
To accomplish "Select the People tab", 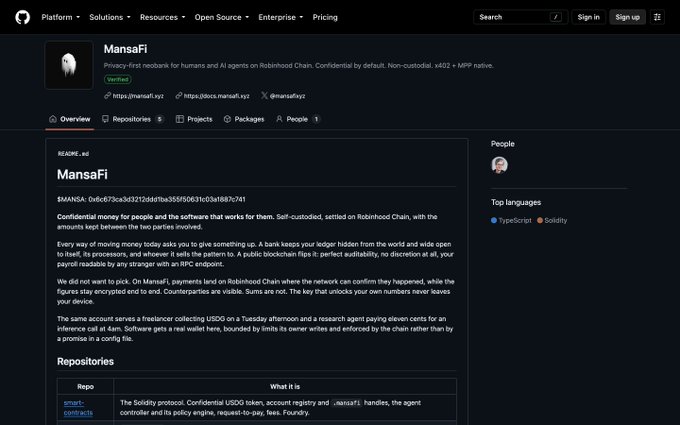I will tap(298, 119).
